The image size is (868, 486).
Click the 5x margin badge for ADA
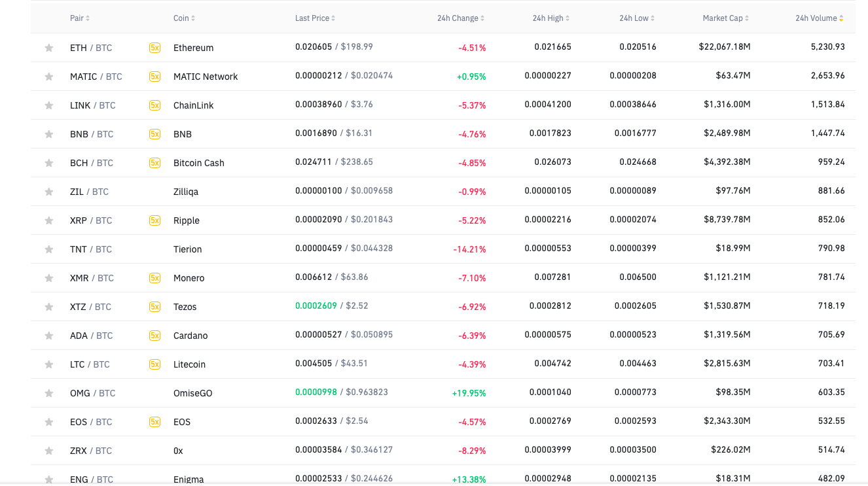coord(154,336)
